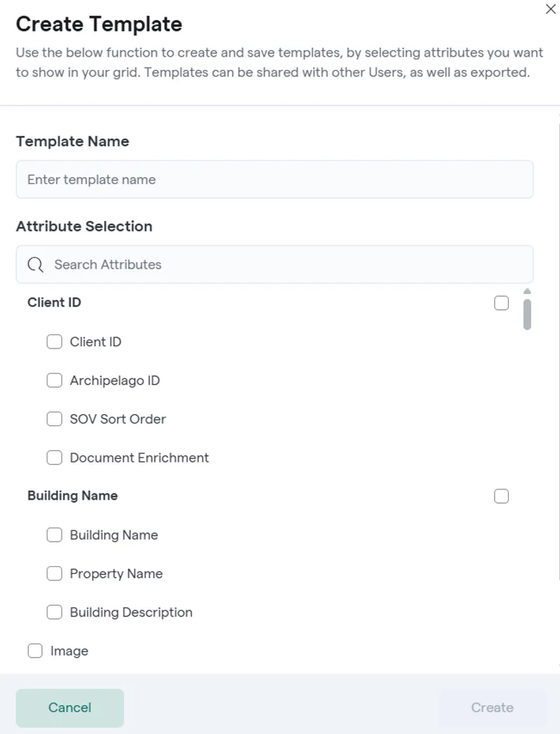Image resolution: width=560 pixels, height=734 pixels.
Task: Tick the SOV Sort Order checkbox
Action: (55, 419)
